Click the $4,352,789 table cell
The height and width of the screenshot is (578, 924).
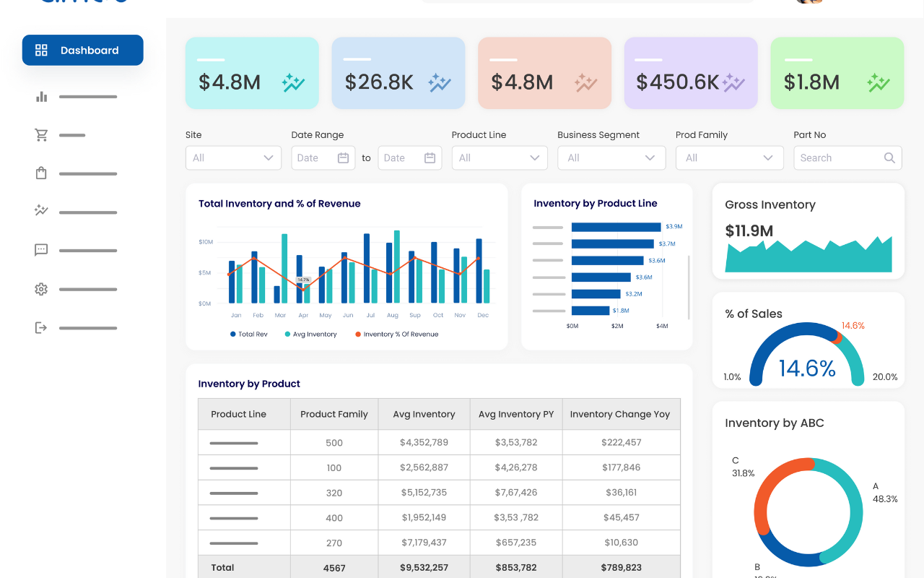[424, 442]
